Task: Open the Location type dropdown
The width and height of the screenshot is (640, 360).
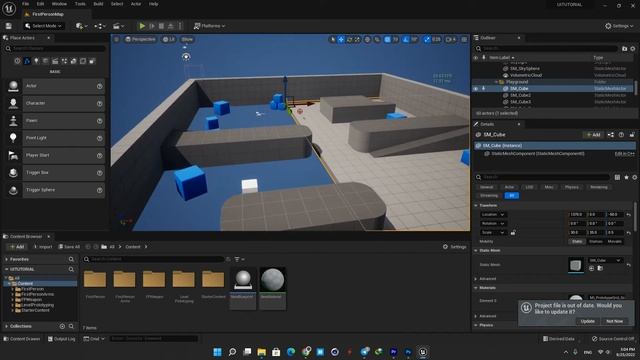Action: pos(493,215)
